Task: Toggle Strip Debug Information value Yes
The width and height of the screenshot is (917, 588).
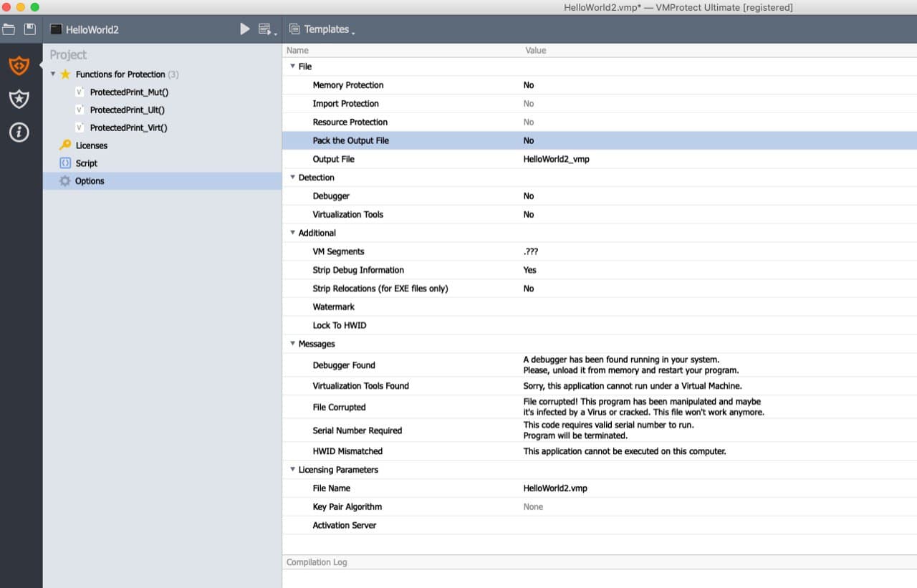Action: pos(529,270)
